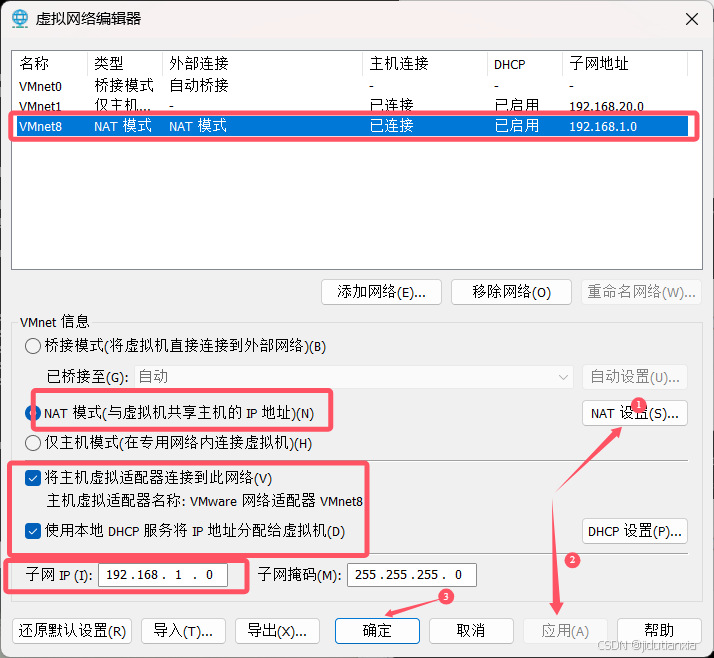714x658 pixels.
Task: Click the 子网 IP input field
Action: click(162, 575)
